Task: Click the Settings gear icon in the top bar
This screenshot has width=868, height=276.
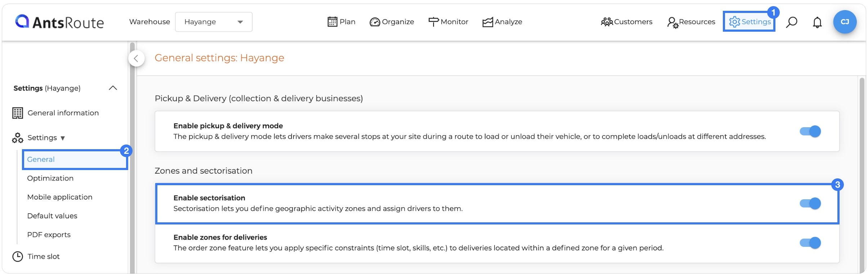Action: point(734,22)
